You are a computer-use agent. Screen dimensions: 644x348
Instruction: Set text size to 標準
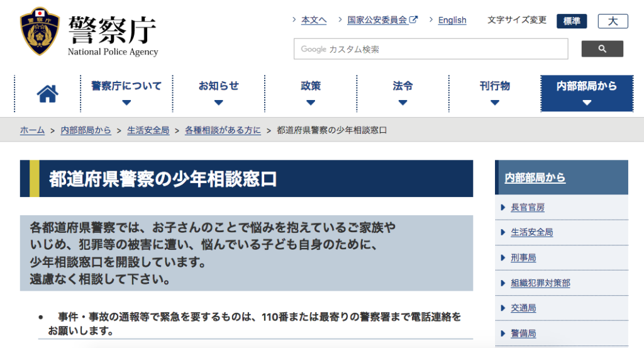pyautogui.click(x=572, y=21)
